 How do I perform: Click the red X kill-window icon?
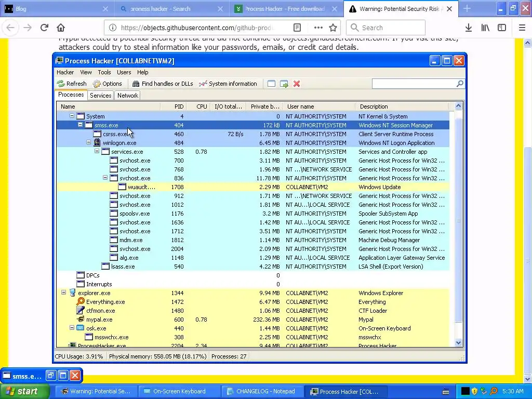tap(297, 84)
